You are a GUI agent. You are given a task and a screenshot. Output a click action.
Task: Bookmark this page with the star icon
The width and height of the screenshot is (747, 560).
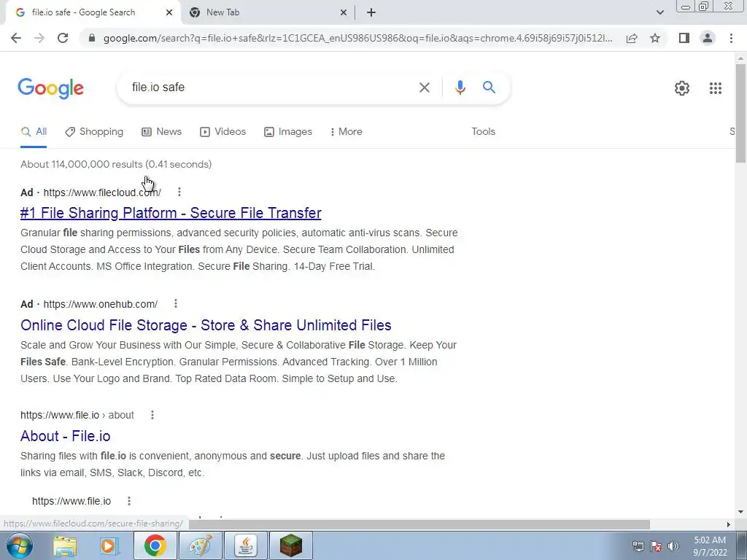[655, 38]
